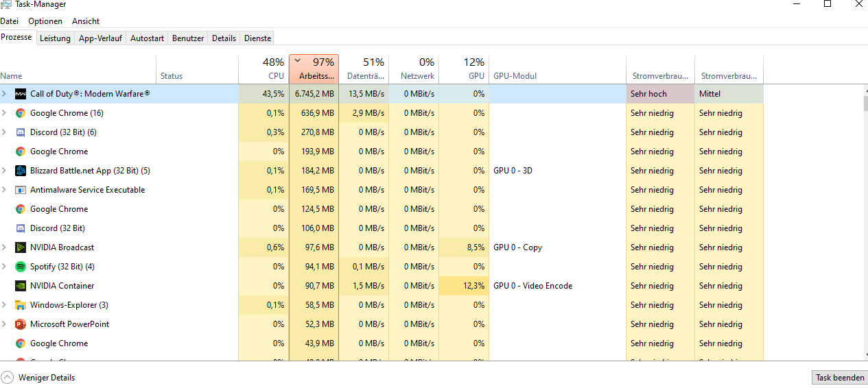Click the Task beenden button
This screenshot has width=868, height=388.
click(838, 378)
